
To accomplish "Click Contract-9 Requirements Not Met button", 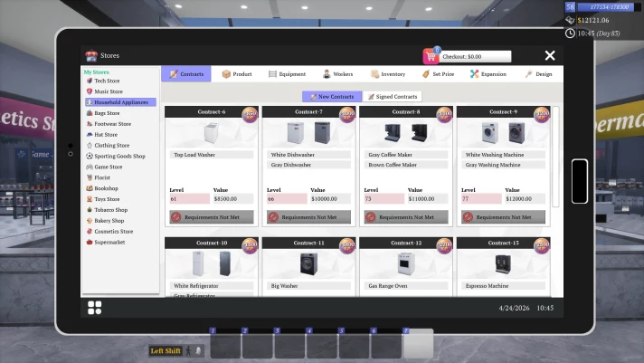I will pos(504,217).
